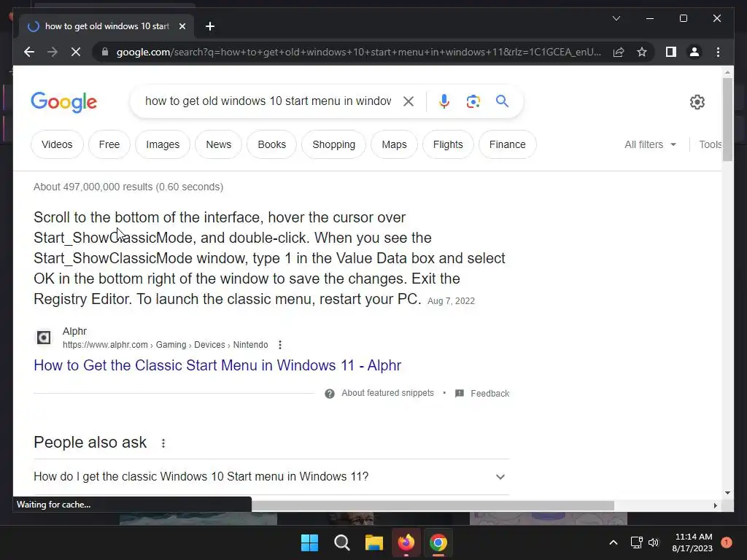The image size is (747, 560).
Task: Clear the search query text
Action: 409,101
